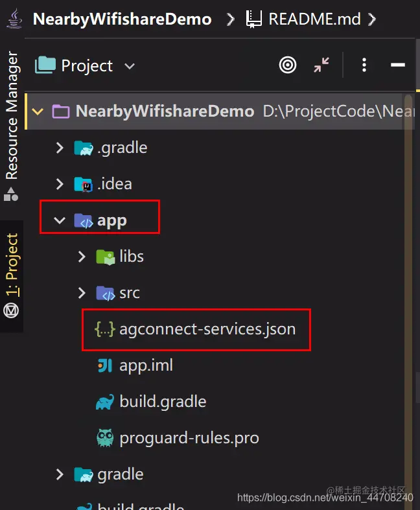Image resolution: width=420 pixels, height=510 pixels.
Task: Expand the gradle folder
Action: [x=60, y=474]
